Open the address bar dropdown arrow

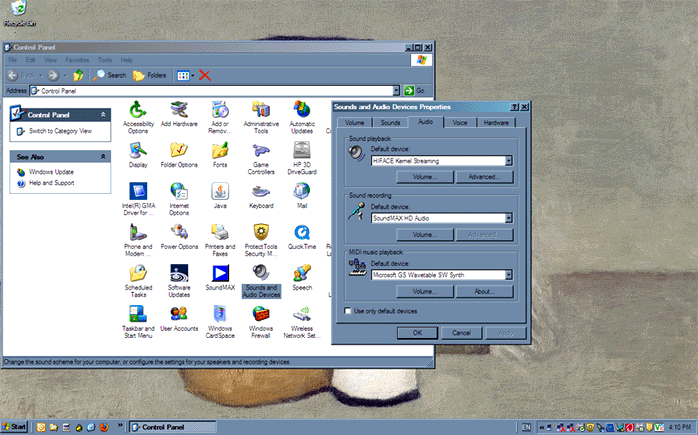point(396,91)
